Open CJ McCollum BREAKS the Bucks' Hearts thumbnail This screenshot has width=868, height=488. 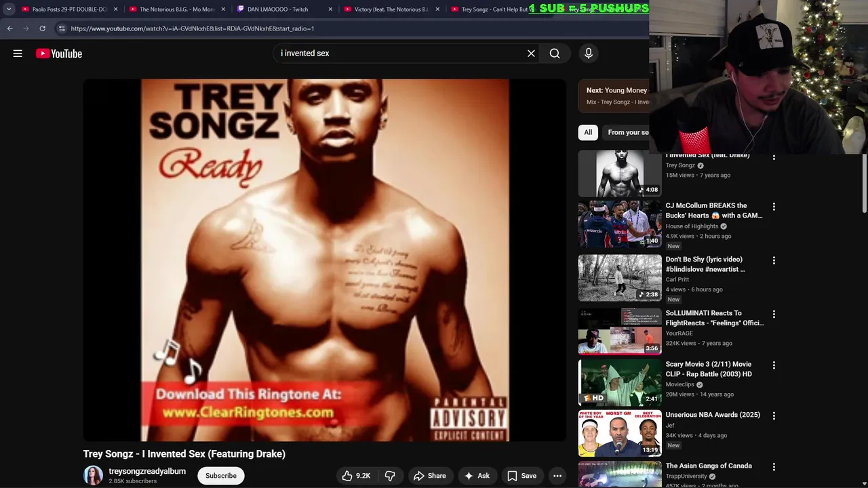(620, 224)
